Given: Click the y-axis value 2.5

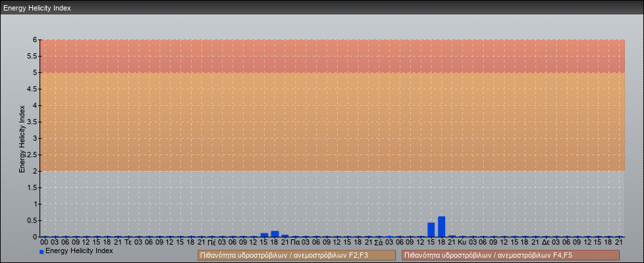Looking at the screenshot, I should (x=32, y=155).
